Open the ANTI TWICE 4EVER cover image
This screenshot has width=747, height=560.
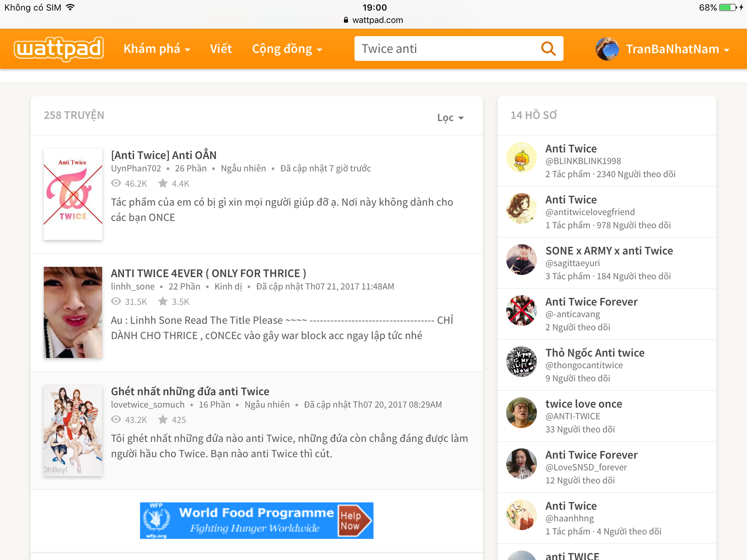[x=73, y=312]
